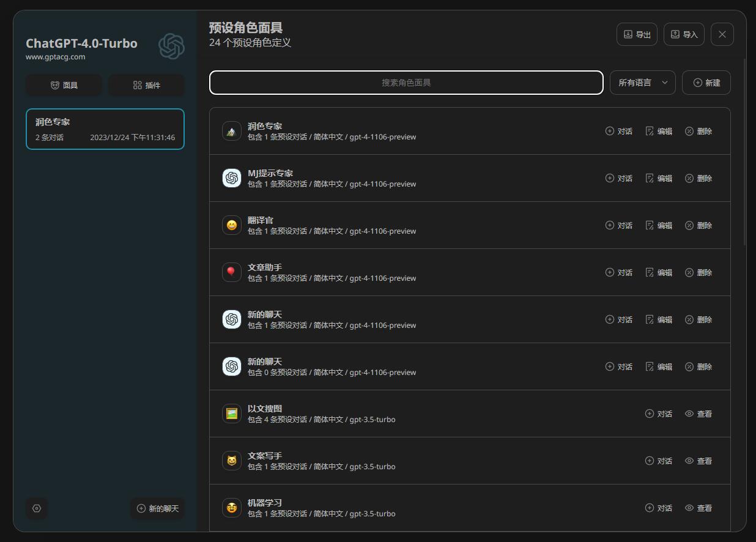Click the 翻译官 smiley avatar icon
756x542 pixels.
232,225
